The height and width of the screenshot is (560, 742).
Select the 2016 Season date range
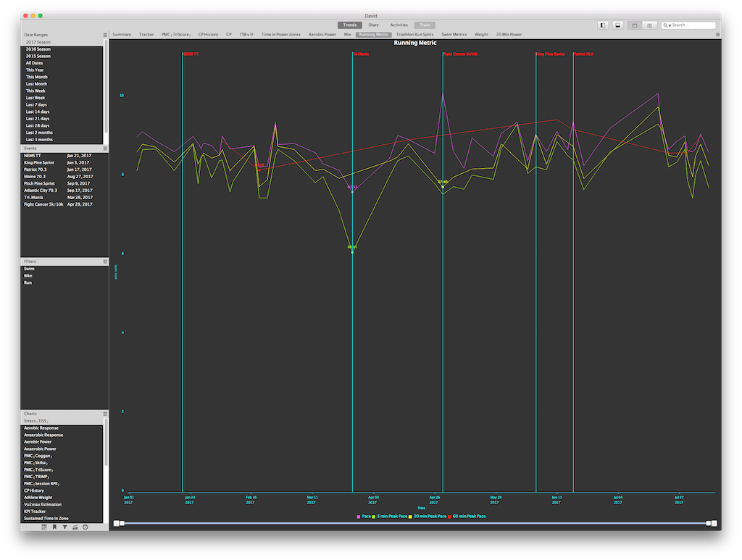click(x=62, y=49)
